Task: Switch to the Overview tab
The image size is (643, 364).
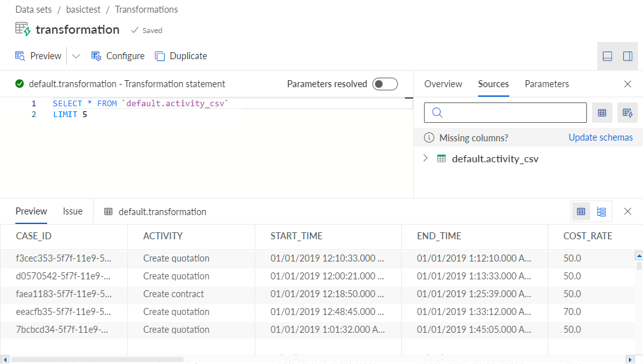Action: [x=443, y=84]
